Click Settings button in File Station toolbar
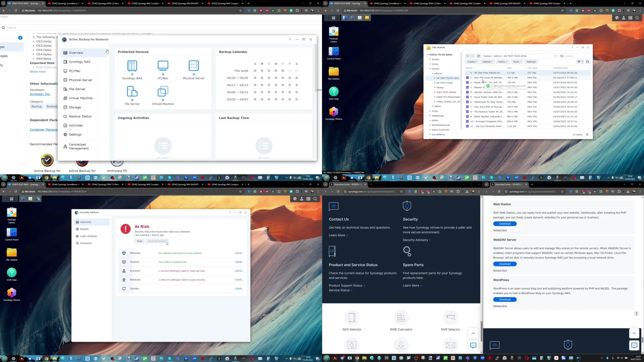The image size is (644, 362). tap(531, 62)
